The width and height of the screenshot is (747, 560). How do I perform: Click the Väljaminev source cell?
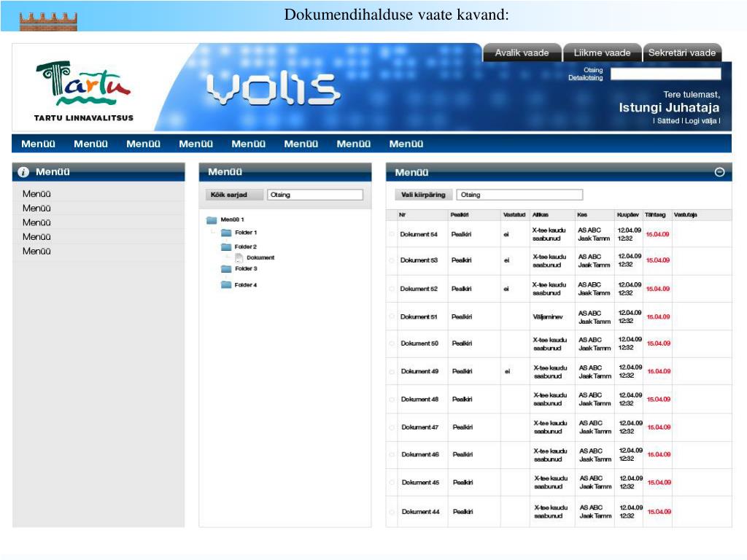[548, 316]
